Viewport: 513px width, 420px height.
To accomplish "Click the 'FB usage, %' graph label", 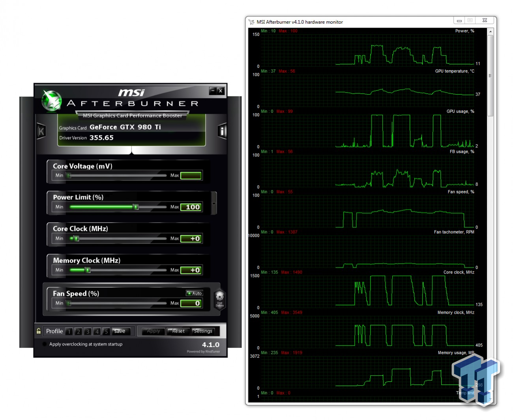I will pos(462,152).
